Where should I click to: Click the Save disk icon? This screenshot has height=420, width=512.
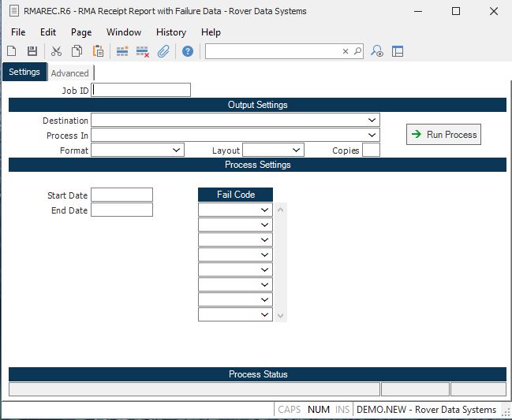(x=32, y=51)
